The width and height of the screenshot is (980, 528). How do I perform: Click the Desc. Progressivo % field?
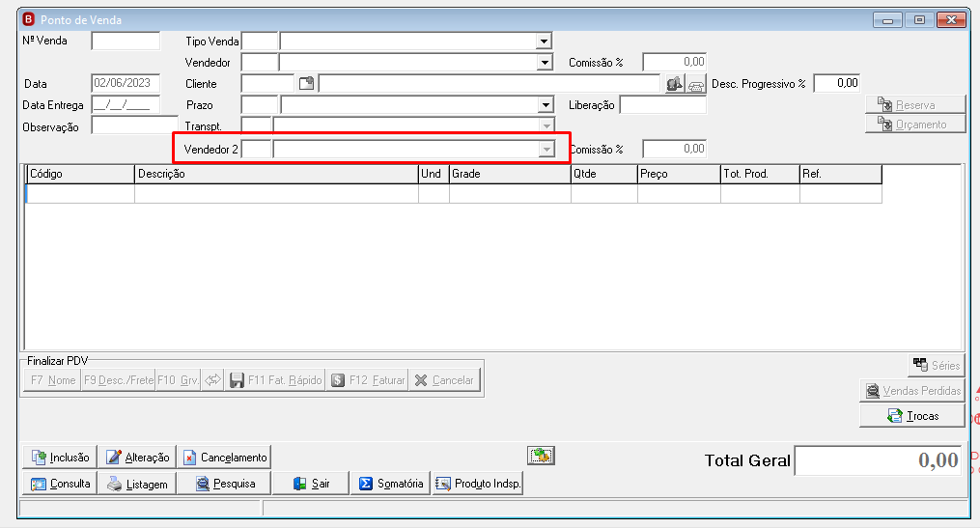pyautogui.click(x=837, y=83)
